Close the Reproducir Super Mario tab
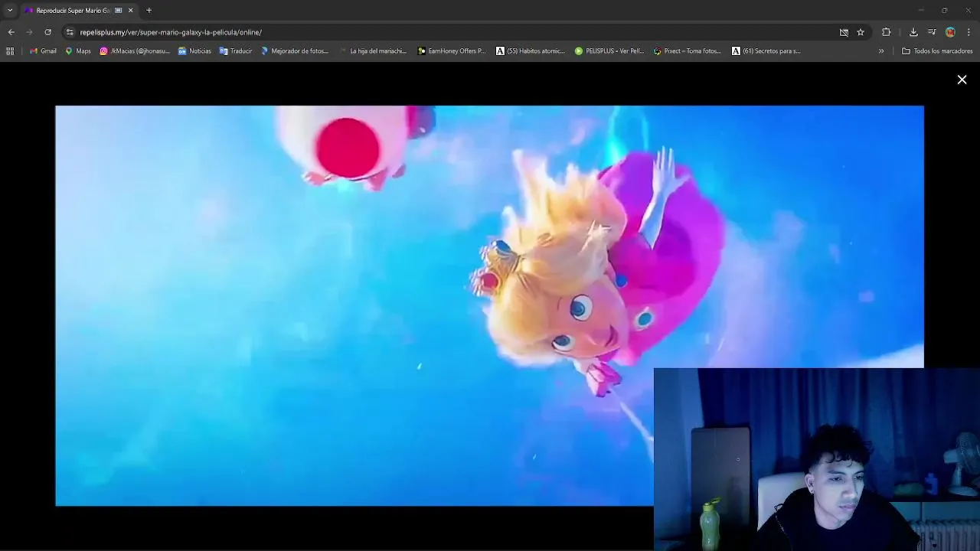Screen dimensions: 980x551 pos(130,10)
